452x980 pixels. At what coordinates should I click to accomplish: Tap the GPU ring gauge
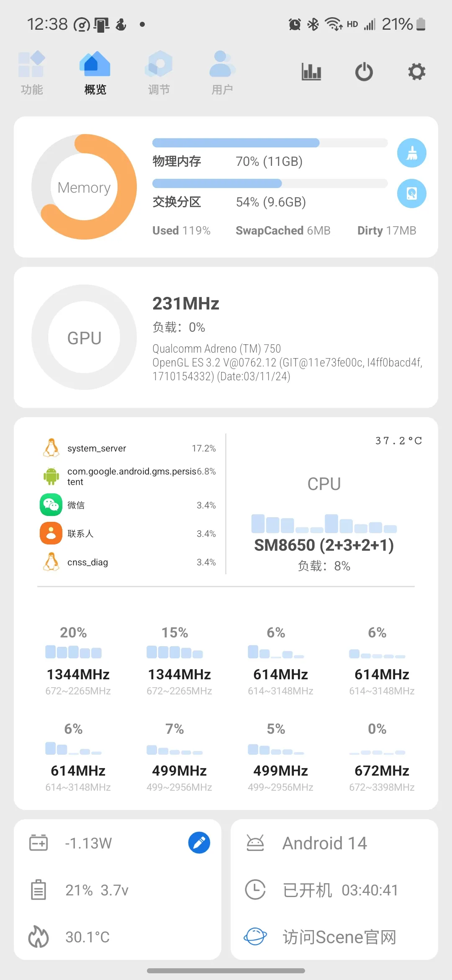click(x=84, y=337)
